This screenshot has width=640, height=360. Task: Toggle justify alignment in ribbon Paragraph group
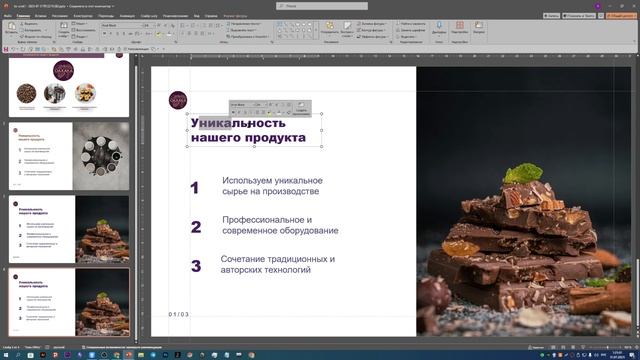[202, 33]
